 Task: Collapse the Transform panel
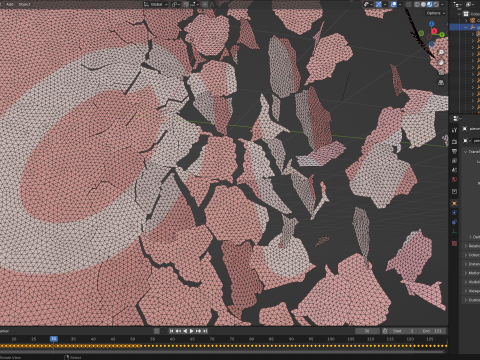coord(471,152)
